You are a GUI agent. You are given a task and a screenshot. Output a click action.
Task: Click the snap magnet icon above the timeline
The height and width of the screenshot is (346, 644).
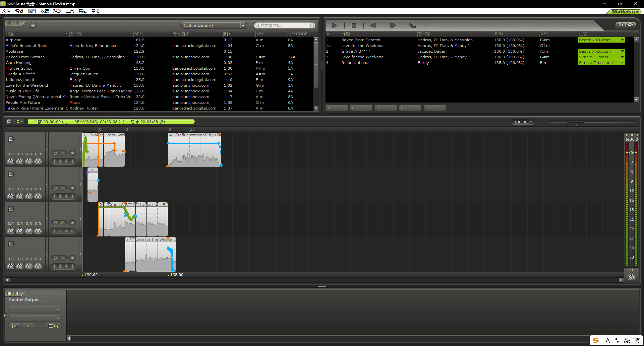coord(9,121)
